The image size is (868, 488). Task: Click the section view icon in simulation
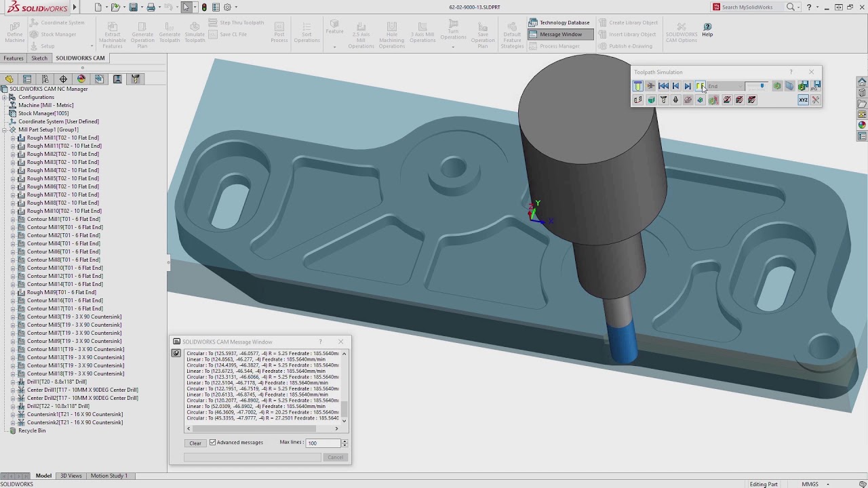point(790,86)
